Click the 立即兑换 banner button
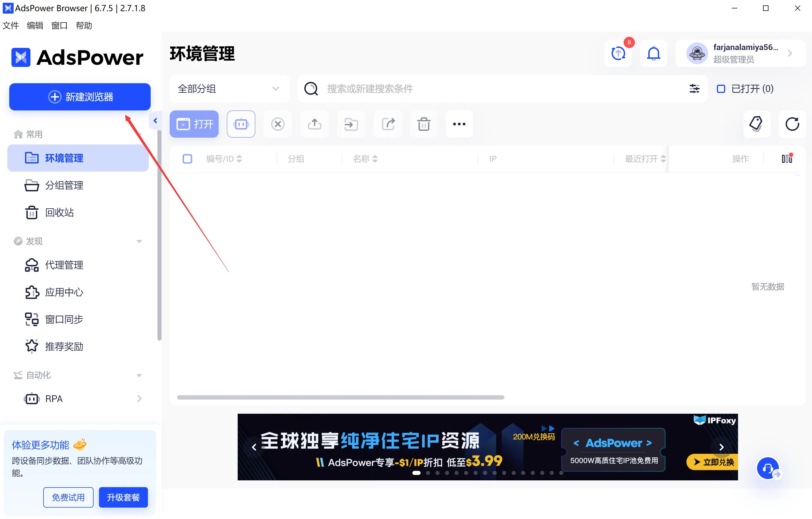The height and width of the screenshot is (519, 812). tap(712, 462)
